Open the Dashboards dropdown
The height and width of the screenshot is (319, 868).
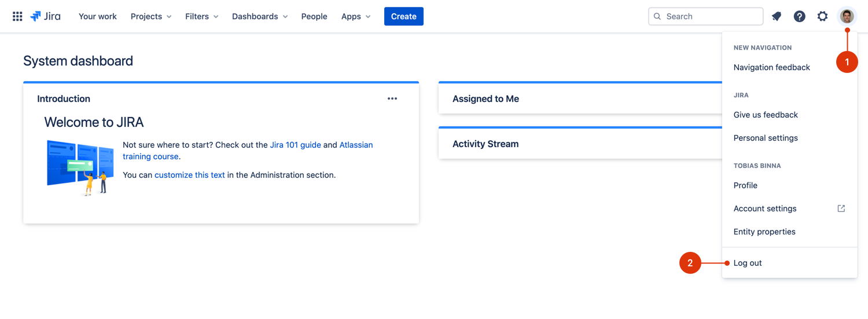[x=260, y=16]
